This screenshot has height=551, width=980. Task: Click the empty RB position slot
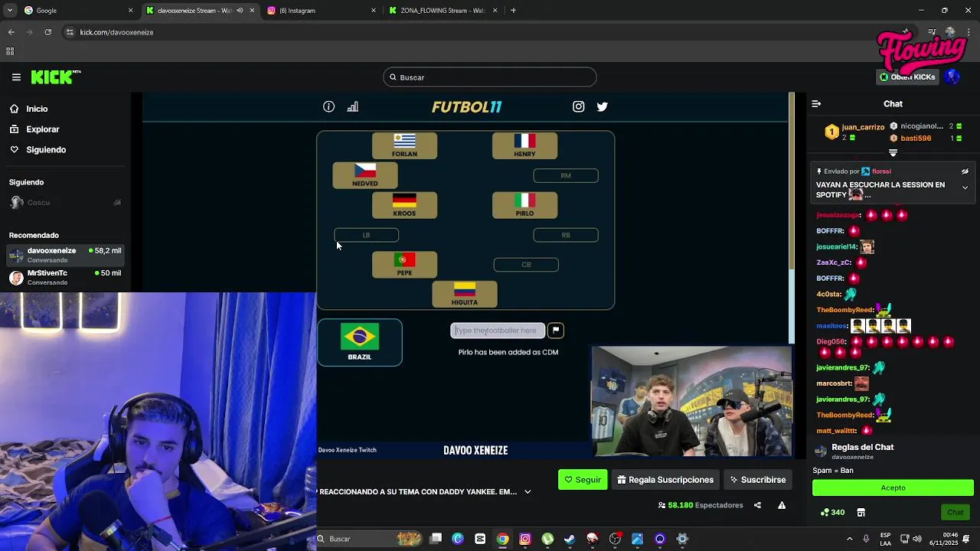point(566,235)
